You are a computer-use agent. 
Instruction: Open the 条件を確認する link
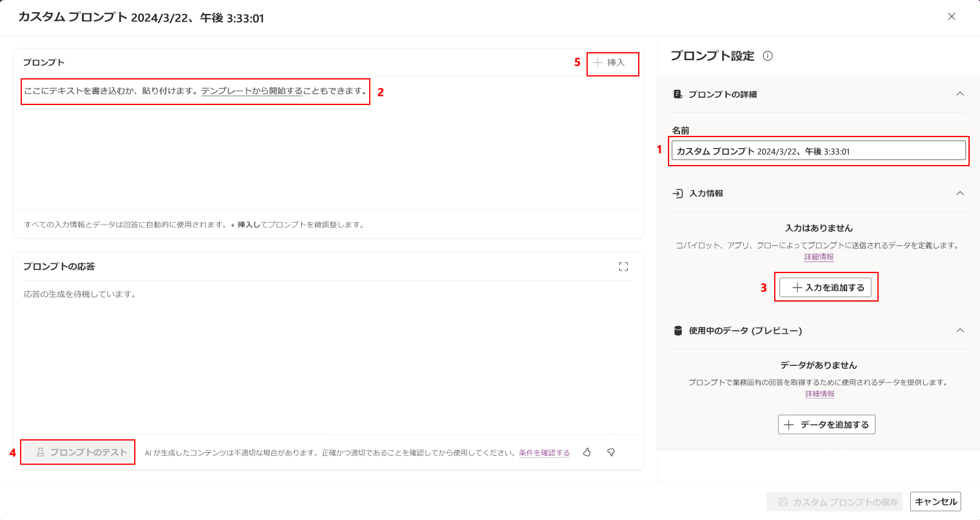tap(544, 453)
